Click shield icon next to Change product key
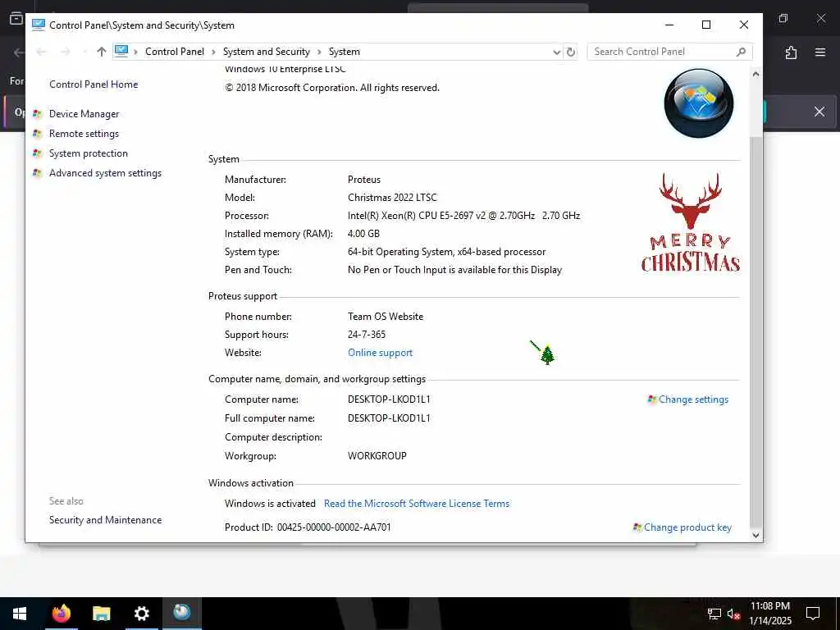The height and width of the screenshot is (630, 840). pos(637,527)
